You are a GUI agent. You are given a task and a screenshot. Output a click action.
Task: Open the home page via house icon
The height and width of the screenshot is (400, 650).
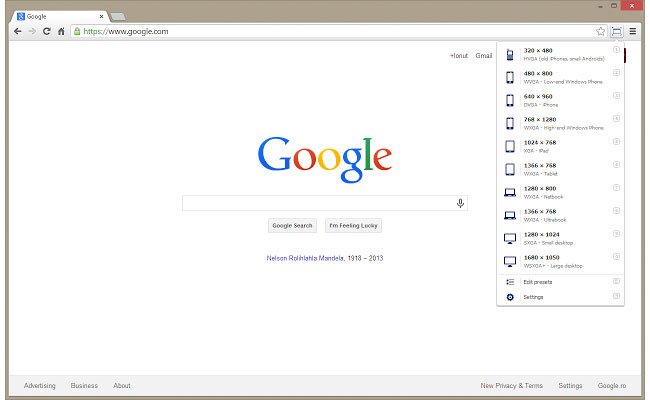coord(61,32)
